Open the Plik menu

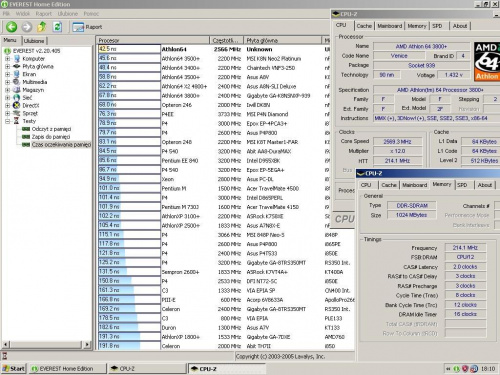6,14
